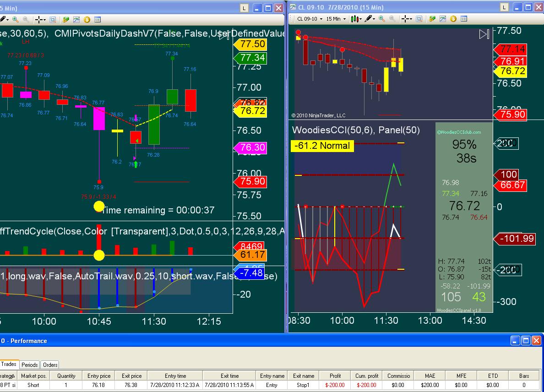This screenshot has height=392, width=544.
Task: Expand drawing tools dropdown arrow in left chart toolbar
Action: tap(8, 20)
